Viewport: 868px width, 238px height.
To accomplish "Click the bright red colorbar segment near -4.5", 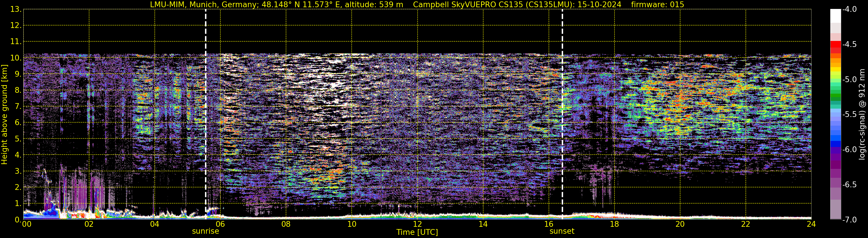I will pyautogui.click(x=836, y=44).
